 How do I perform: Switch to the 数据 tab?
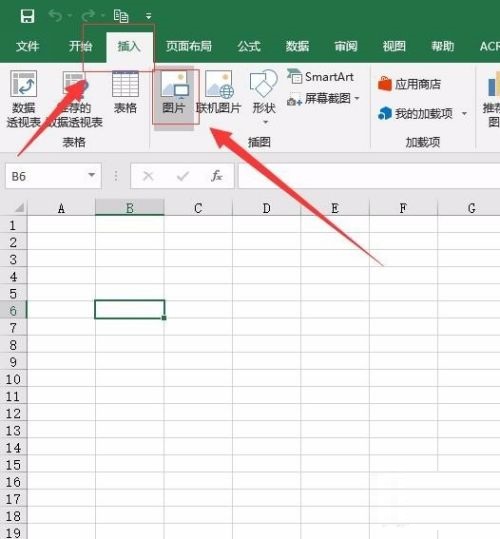(x=298, y=46)
